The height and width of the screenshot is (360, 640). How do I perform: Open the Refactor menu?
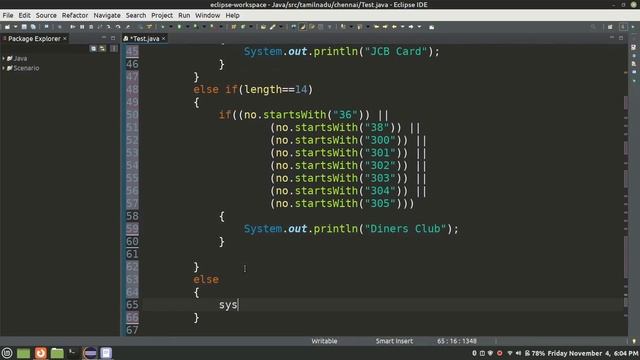coord(75,16)
